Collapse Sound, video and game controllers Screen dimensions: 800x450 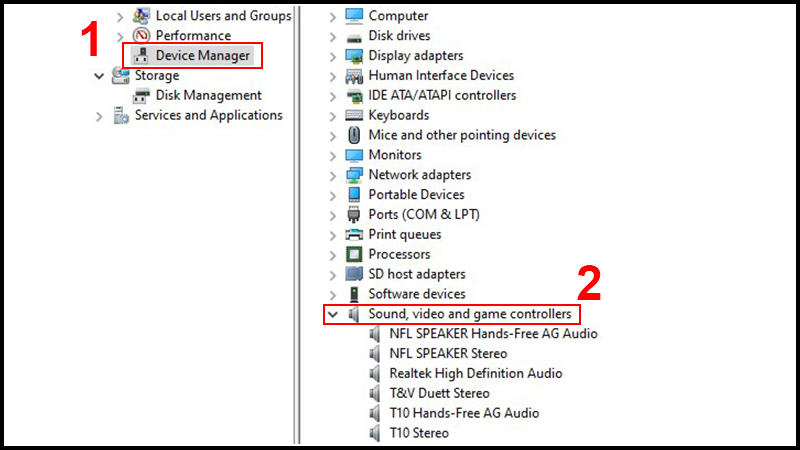tap(333, 314)
